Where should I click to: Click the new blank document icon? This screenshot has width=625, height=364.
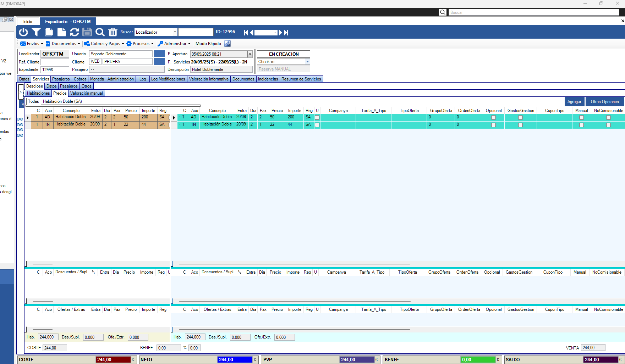[62, 32]
